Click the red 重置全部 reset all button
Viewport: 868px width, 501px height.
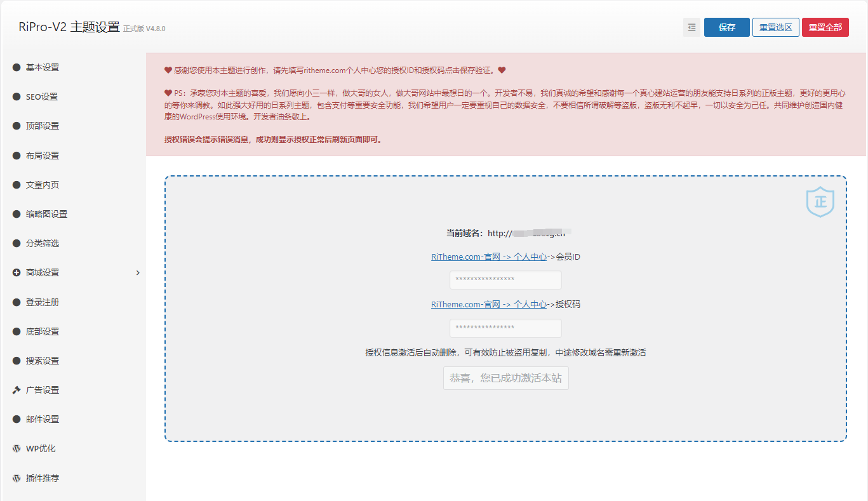825,27
